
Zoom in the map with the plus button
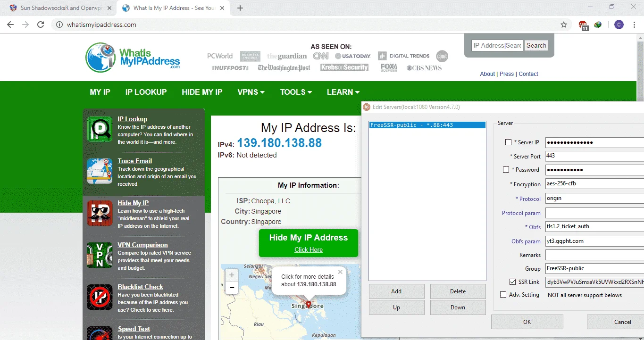coord(232,275)
